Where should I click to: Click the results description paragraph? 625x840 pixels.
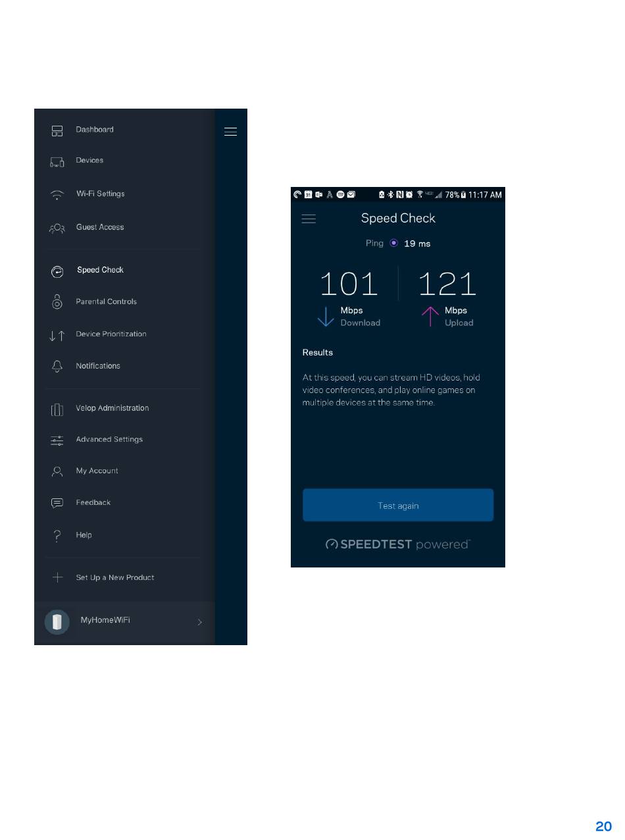391,390
